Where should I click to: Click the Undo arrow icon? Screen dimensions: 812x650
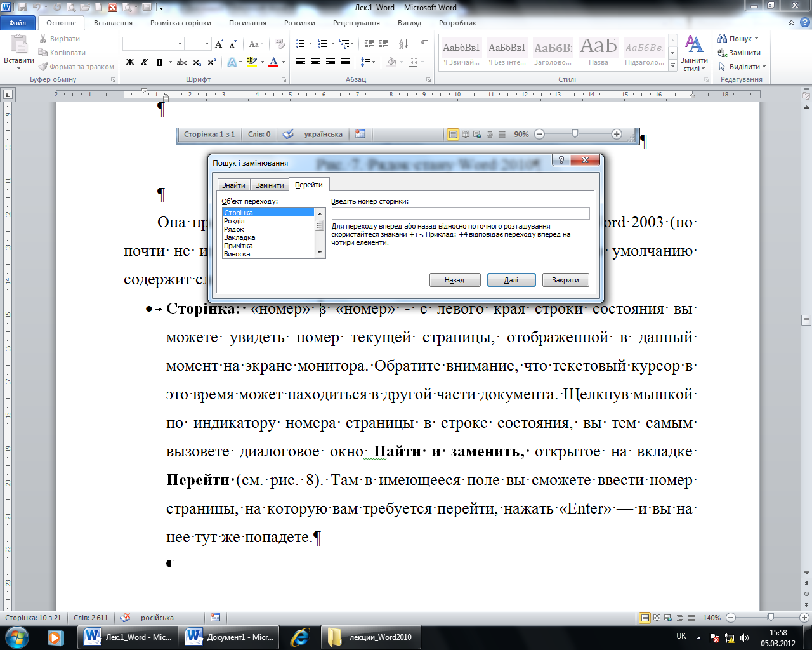[37, 8]
